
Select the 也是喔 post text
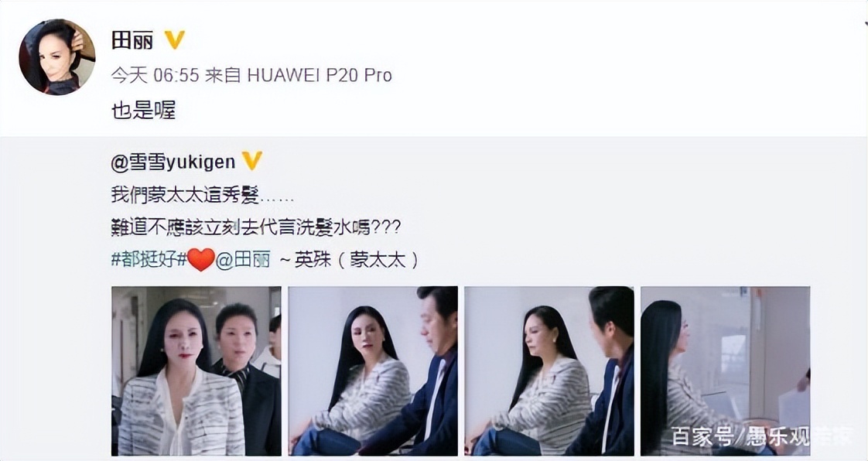(x=144, y=111)
